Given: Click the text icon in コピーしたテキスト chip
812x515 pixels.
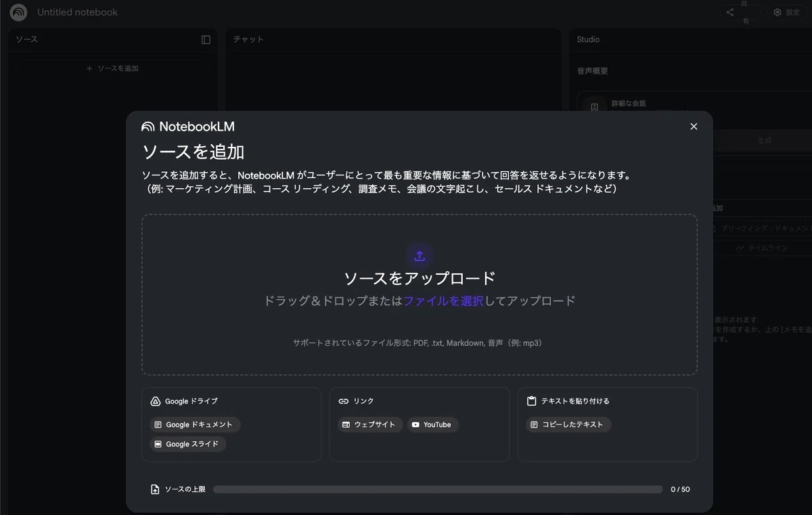Looking at the screenshot, I should tap(534, 425).
